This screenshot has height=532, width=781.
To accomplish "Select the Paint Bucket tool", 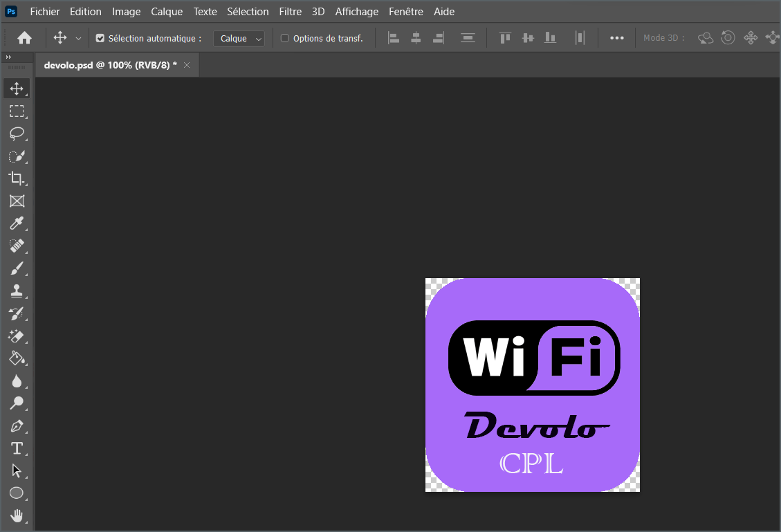I will [x=17, y=358].
